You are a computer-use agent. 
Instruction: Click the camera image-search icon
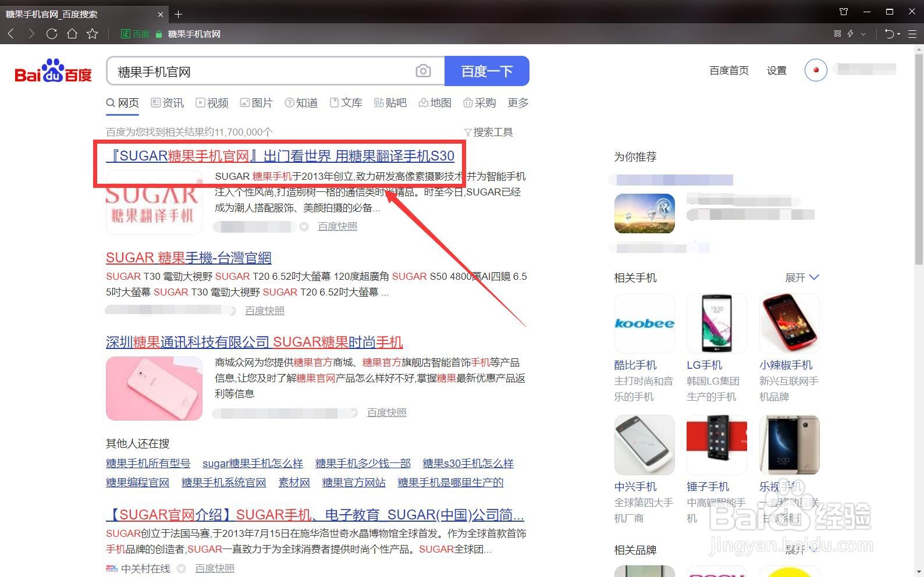click(x=423, y=71)
